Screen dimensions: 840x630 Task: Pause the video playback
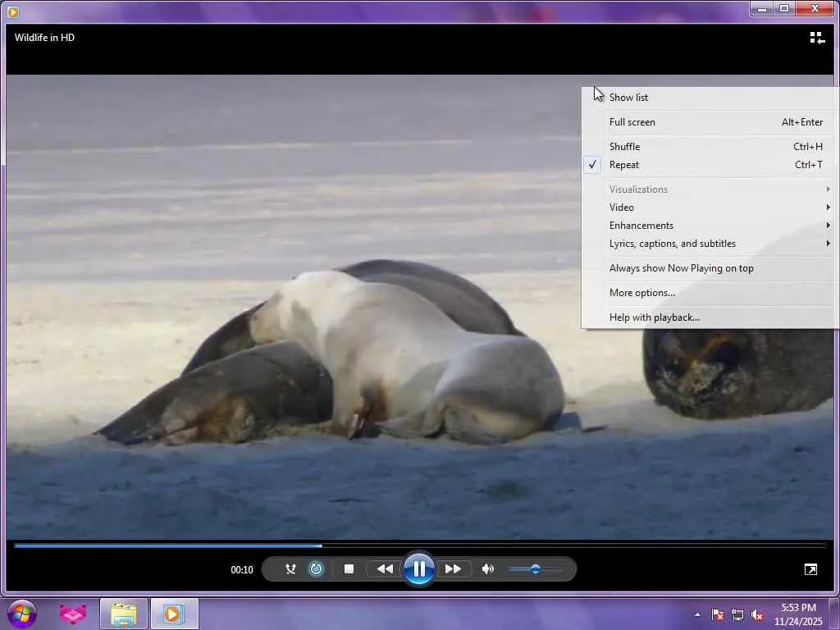[x=418, y=568]
